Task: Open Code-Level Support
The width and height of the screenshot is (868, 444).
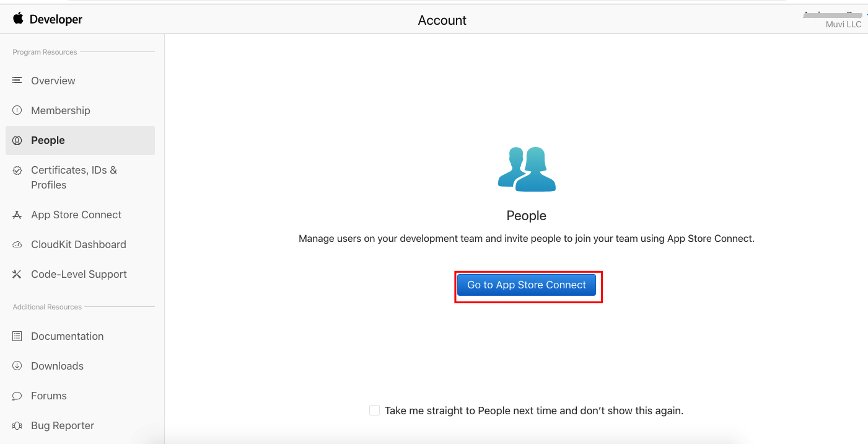Action: coord(80,274)
